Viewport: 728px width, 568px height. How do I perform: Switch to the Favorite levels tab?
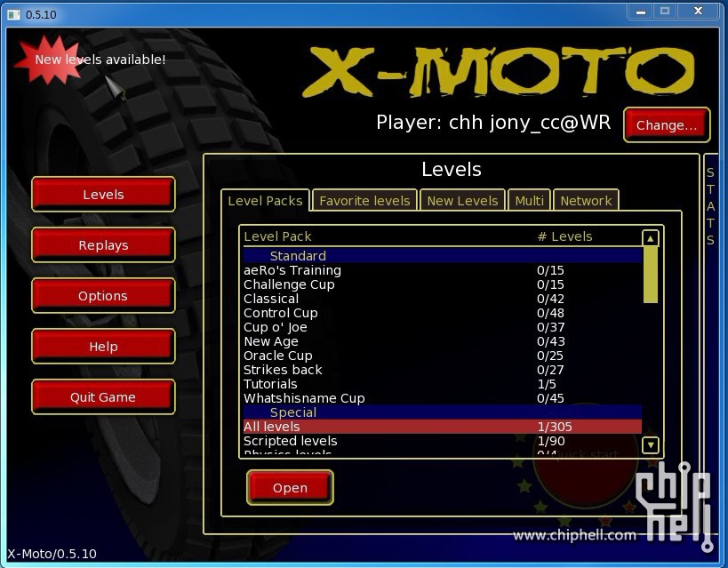point(365,201)
